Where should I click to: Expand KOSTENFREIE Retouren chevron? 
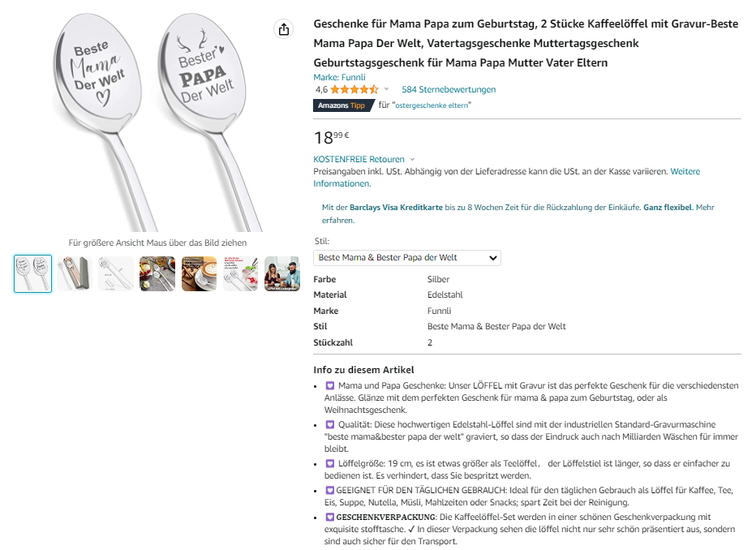click(x=412, y=160)
